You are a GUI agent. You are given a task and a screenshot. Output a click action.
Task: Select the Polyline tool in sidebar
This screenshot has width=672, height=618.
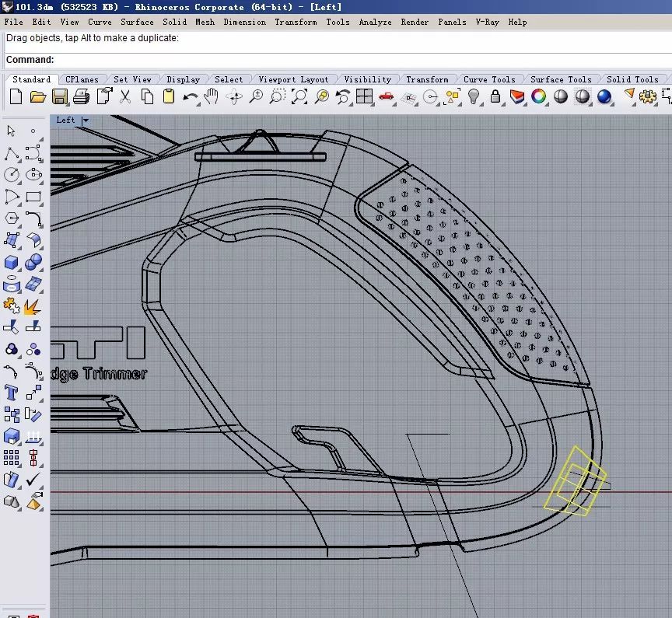[x=12, y=153]
